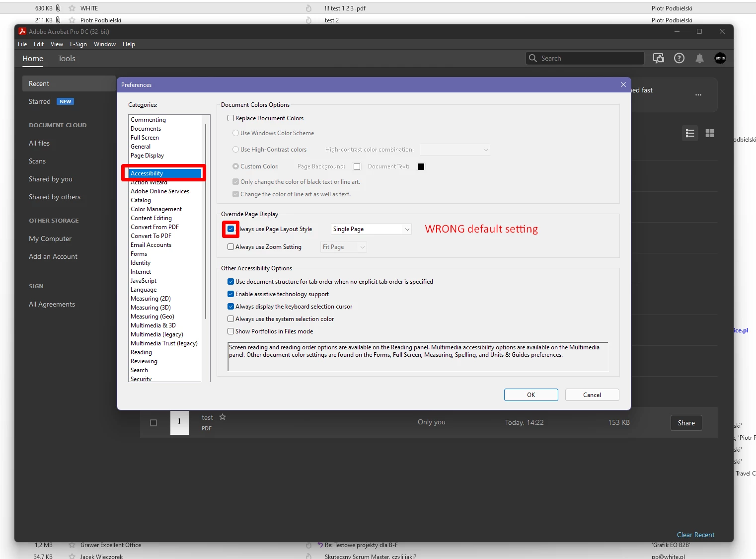Click attachment paperclip on 630 KB email

pos(58,8)
